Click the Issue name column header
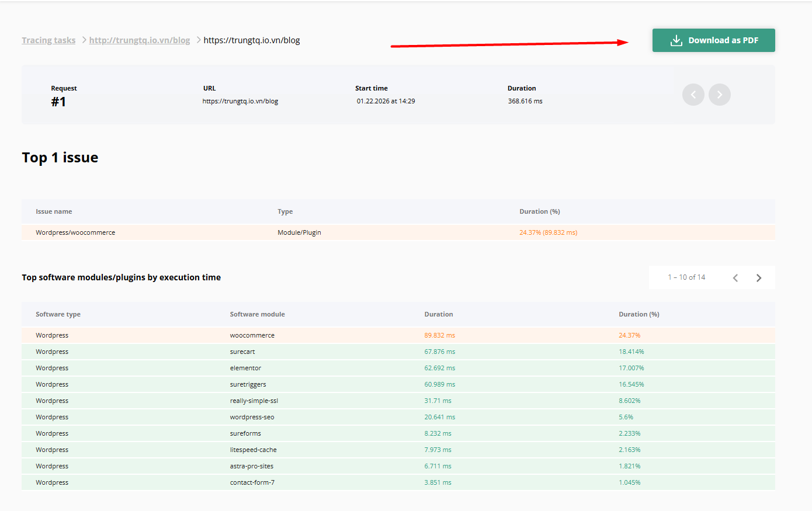The width and height of the screenshot is (812, 511). tap(54, 211)
